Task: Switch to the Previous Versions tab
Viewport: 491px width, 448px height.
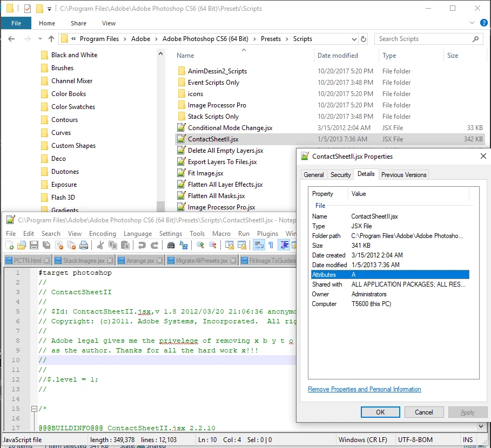Action: click(x=403, y=175)
